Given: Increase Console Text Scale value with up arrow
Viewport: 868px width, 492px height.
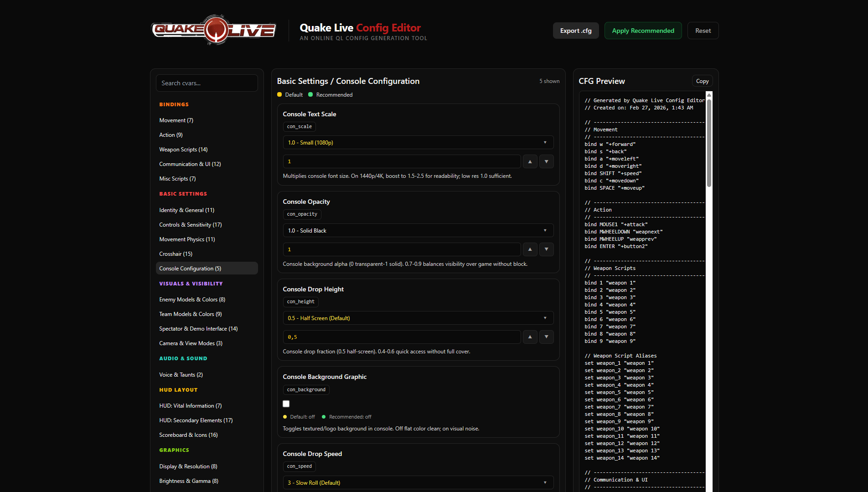Looking at the screenshot, I should tap(530, 161).
